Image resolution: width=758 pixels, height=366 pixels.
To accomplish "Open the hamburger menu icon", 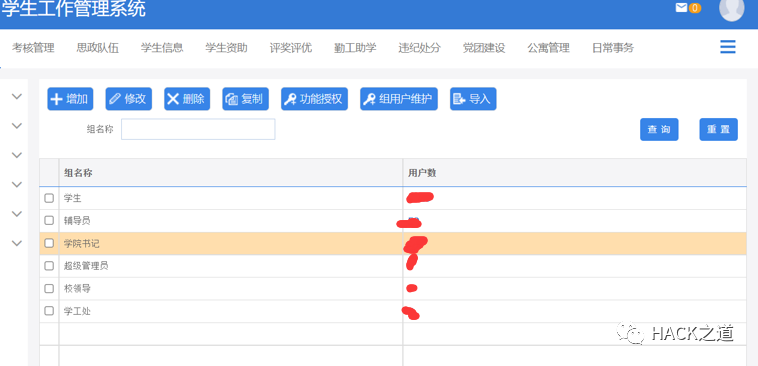I will point(728,47).
